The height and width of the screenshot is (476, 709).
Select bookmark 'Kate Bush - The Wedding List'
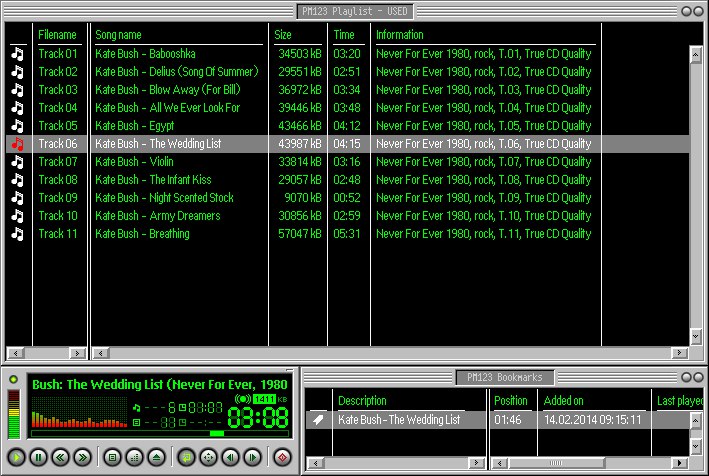point(399,420)
